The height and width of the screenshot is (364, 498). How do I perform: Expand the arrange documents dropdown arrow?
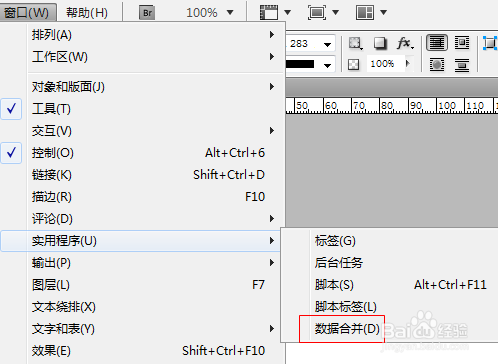[x=384, y=13]
